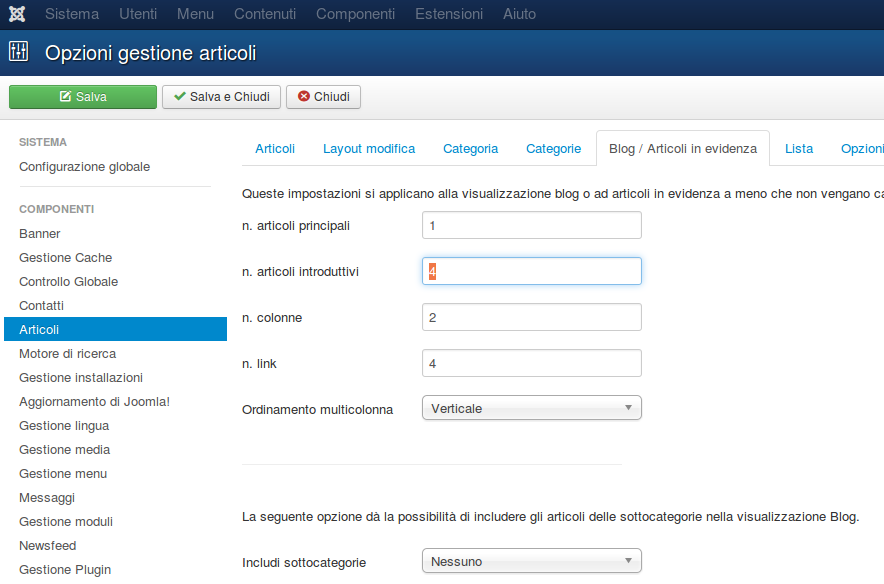Focus the n. link input field
The width and height of the screenshot is (884, 584).
(x=531, y=363)
